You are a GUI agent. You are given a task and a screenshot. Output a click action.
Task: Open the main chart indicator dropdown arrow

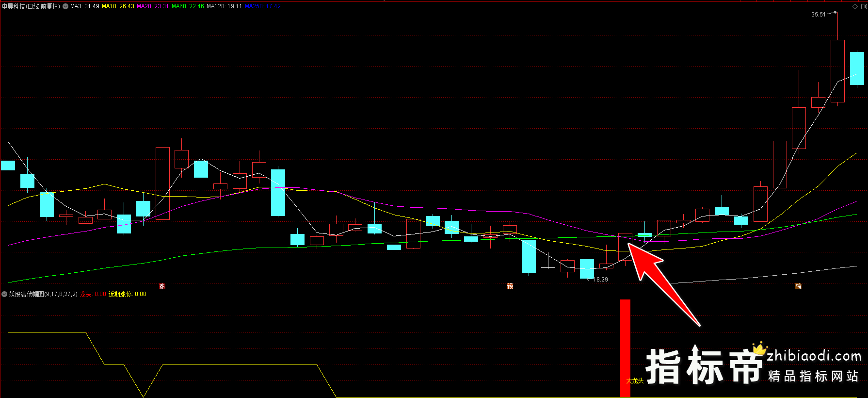point(65,6)
